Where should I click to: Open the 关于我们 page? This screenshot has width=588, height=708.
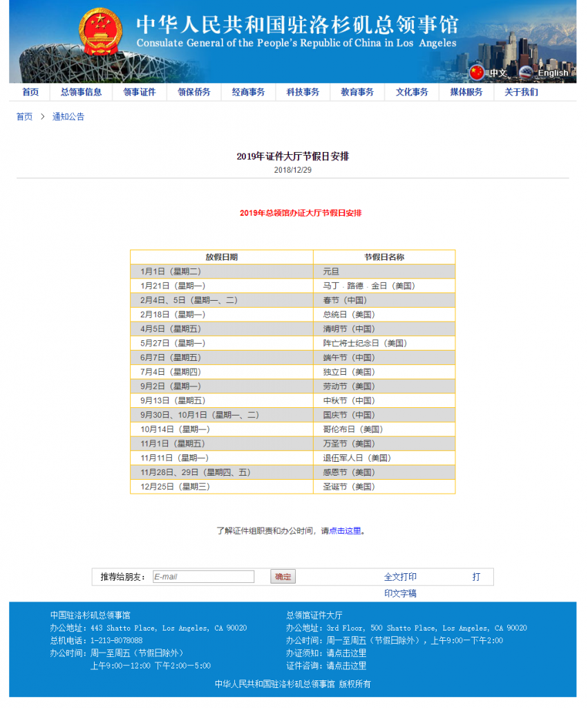coord(521,93)
